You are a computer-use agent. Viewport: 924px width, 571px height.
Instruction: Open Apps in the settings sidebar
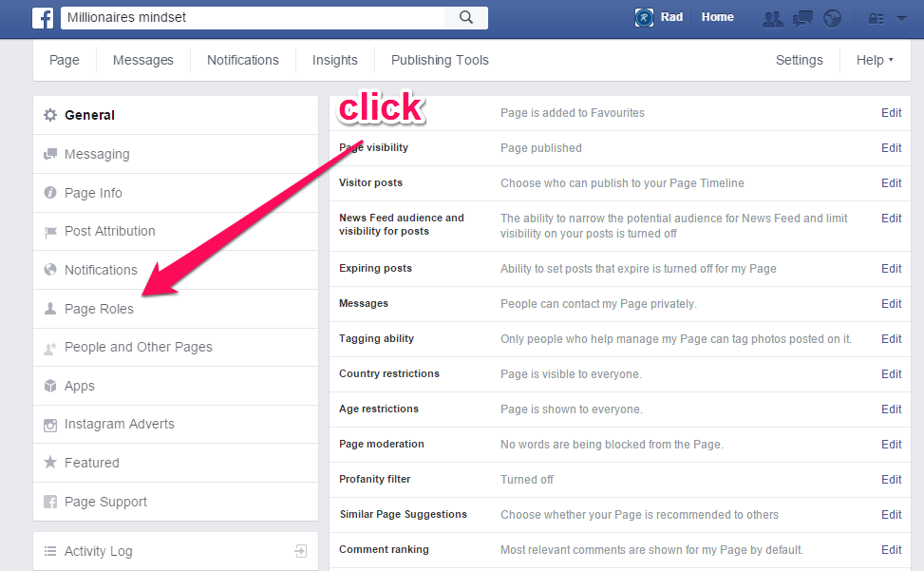pos(79,386)
